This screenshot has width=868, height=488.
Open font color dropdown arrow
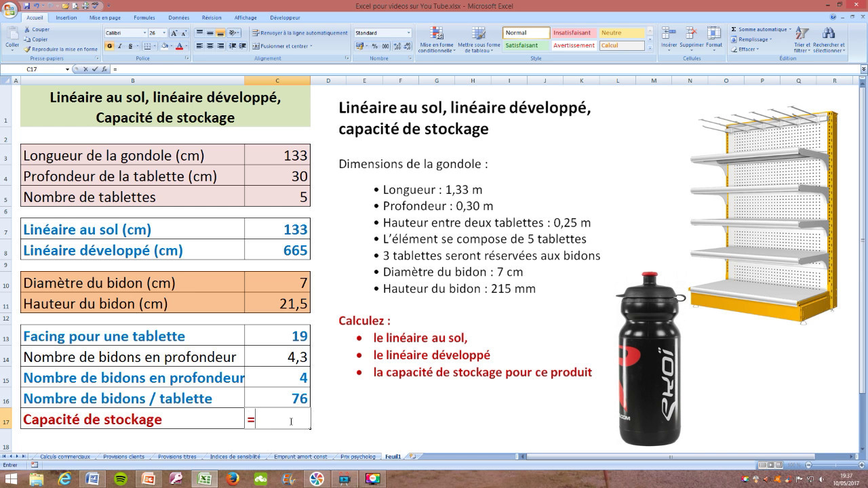point(186,46)
